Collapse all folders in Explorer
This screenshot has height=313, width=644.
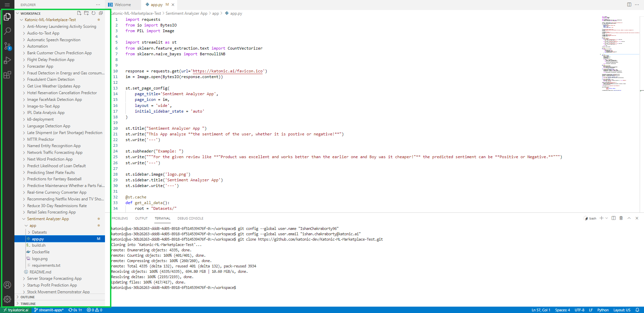click(x=101, y=13)
